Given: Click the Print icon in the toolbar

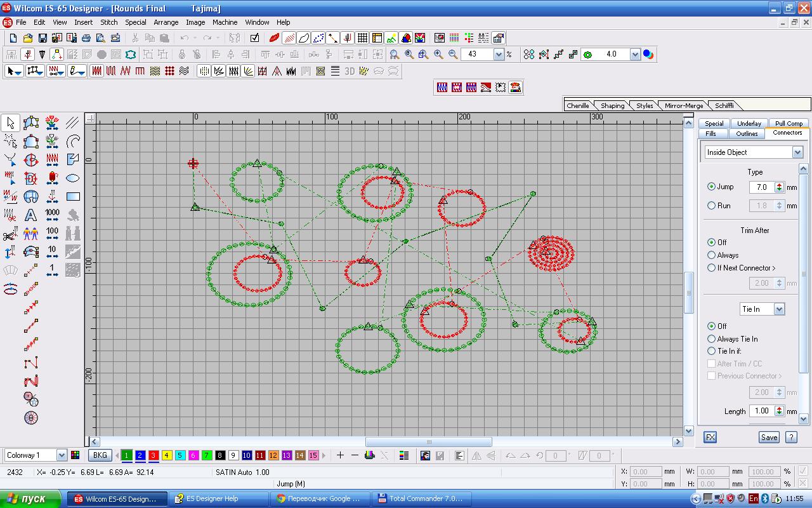Looking at the screenshot, I should pyautogui.click(x=86, y=38).
